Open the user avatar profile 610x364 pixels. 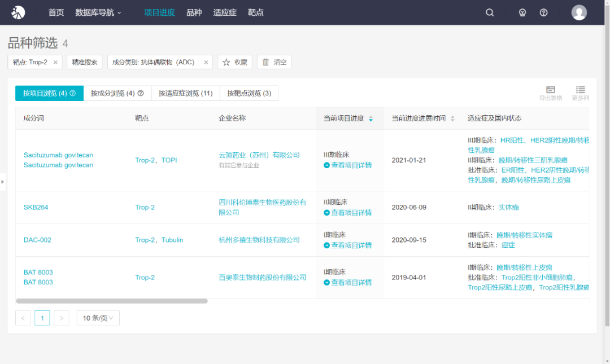[x=579, y=12]
